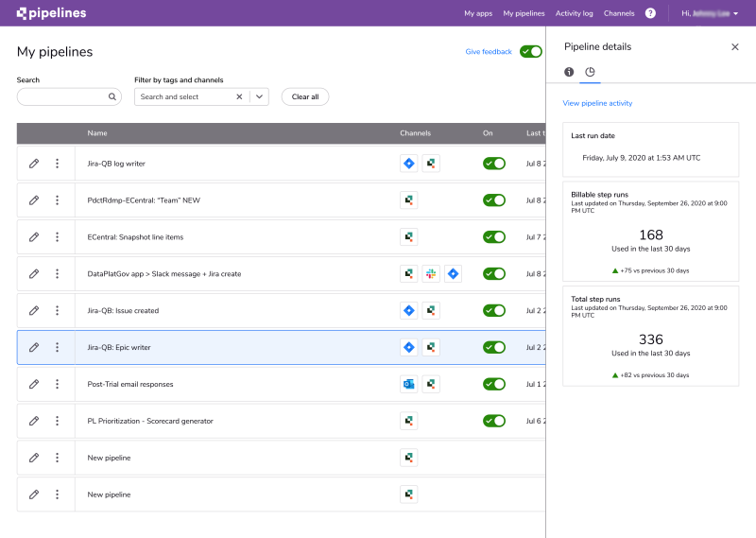Disable Post-Trial email responses pipeline
Image resolution: width=756 pixels, height=538 pixels.
(x=494, y=384)
